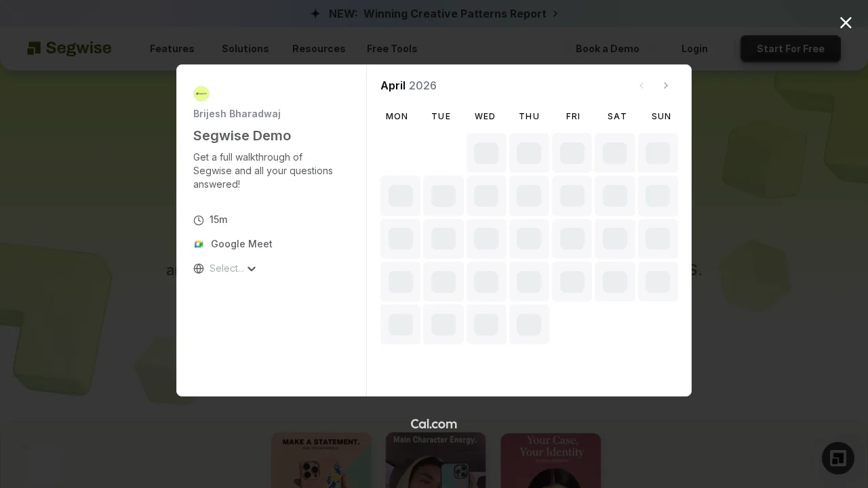Click the arrow icon after Winning Creative Patterns Report
Screen dimensions: 868x488
(x=555, y=14)
